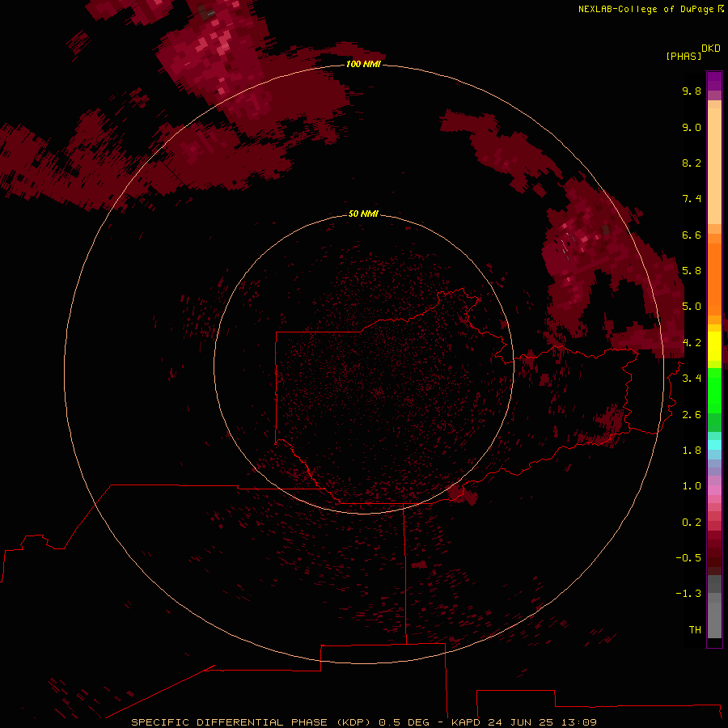The height and width of the screenshot is (728, 728).
Task: Click the 2.6 value on the color scale
Action: (692, 415)
